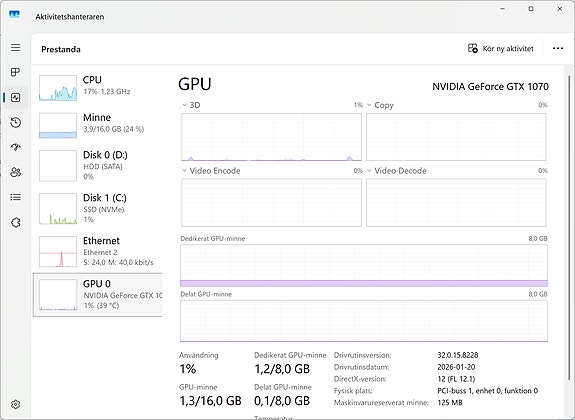Screen dimensions: 575x420
Task: Click the three-dots more options button
Action: pyautogui.click(x=558, y=48)
